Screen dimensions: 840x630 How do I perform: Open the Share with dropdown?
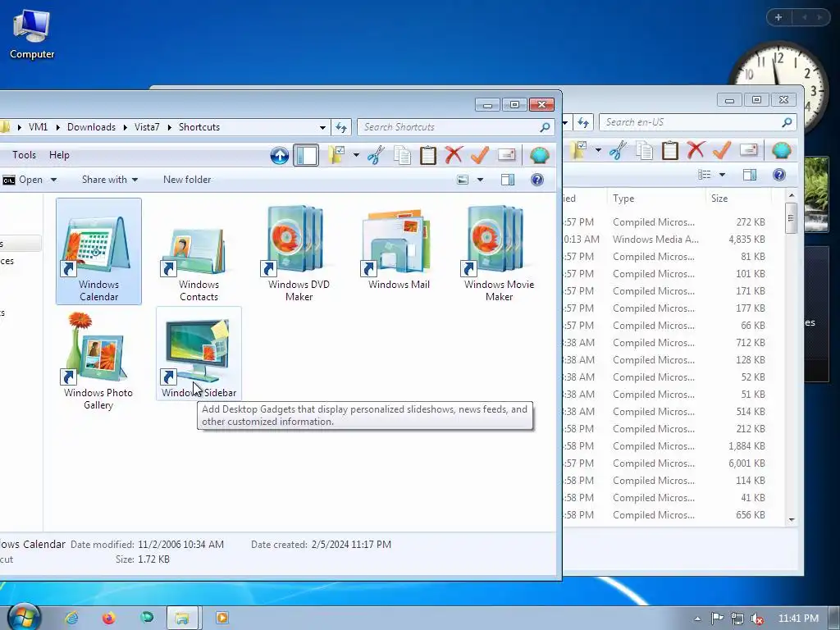pos(110,180)
